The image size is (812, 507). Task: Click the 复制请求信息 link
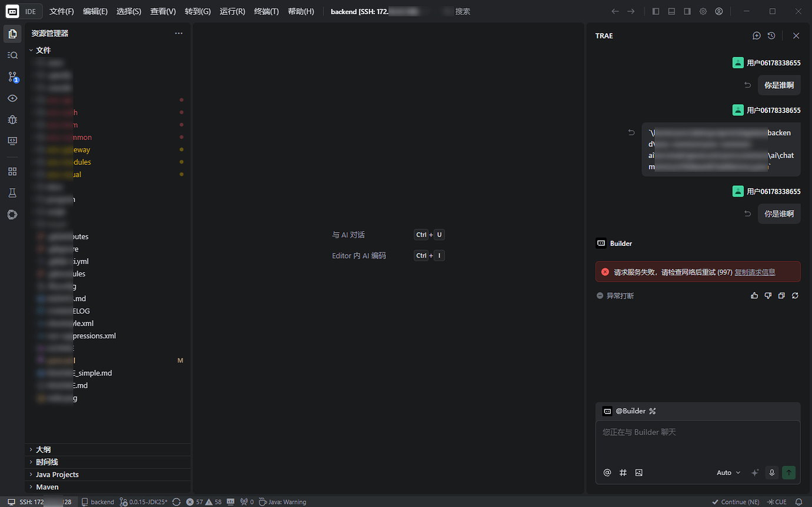[x=755, y=272]
